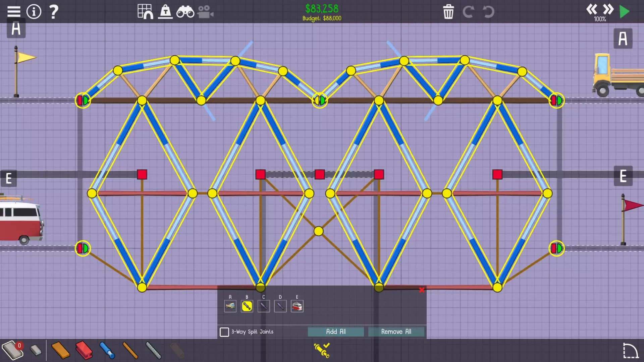Enable 3-Way Split Joints checkbox
This screenshot has height=362, width=644.
point(224,332)
